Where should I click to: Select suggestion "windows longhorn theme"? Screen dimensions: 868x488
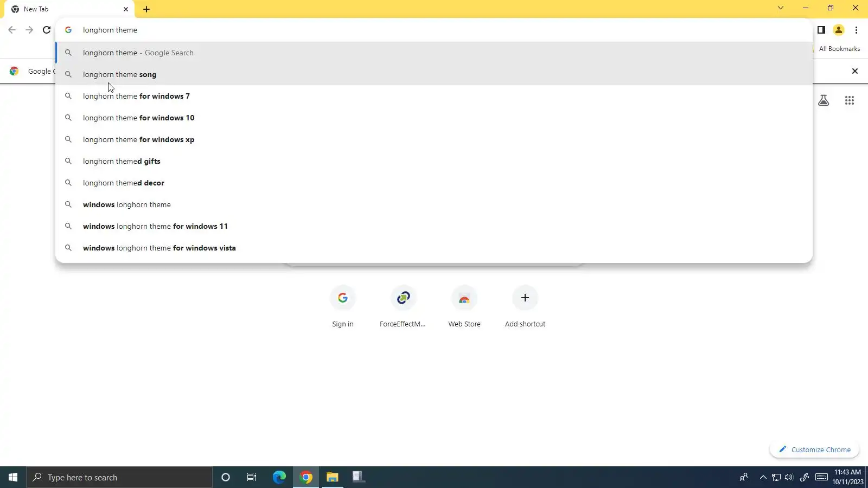(434, 204)
